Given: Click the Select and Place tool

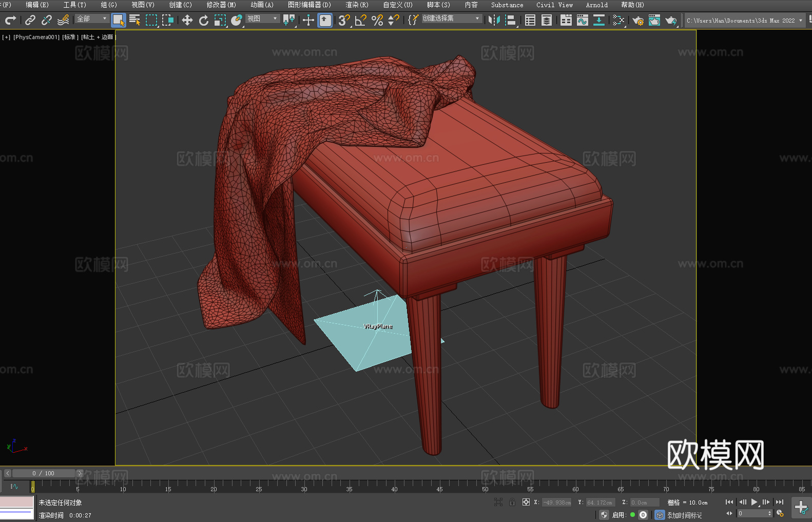Looking at the screenshot, I should click(237, 20).
